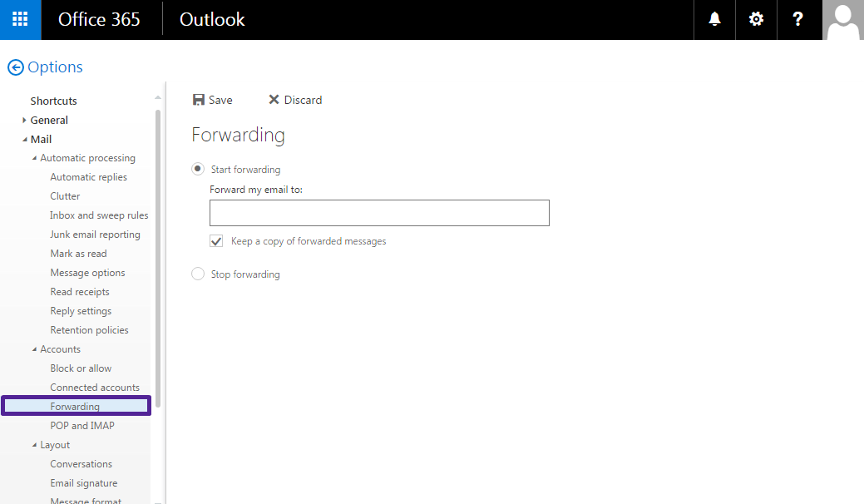Click the Forward my email to field
The image size is (864, 504).
(x=379, y=213)
